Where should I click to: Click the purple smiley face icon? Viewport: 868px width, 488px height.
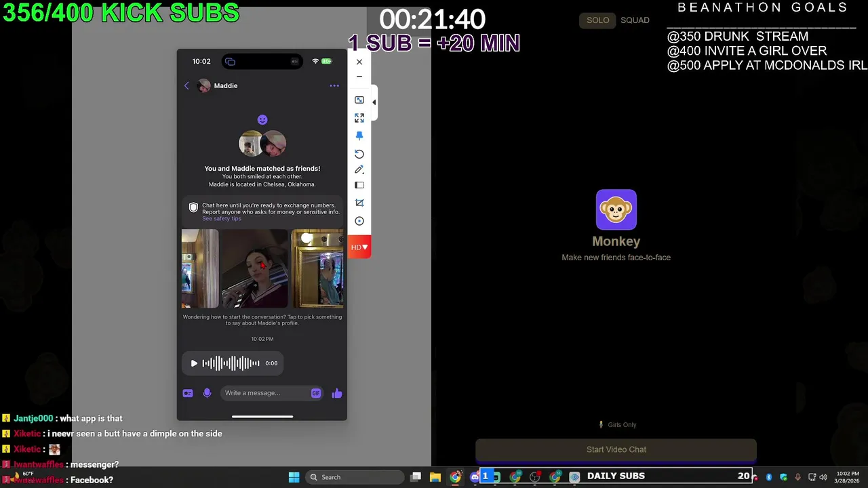pos(262,120)
